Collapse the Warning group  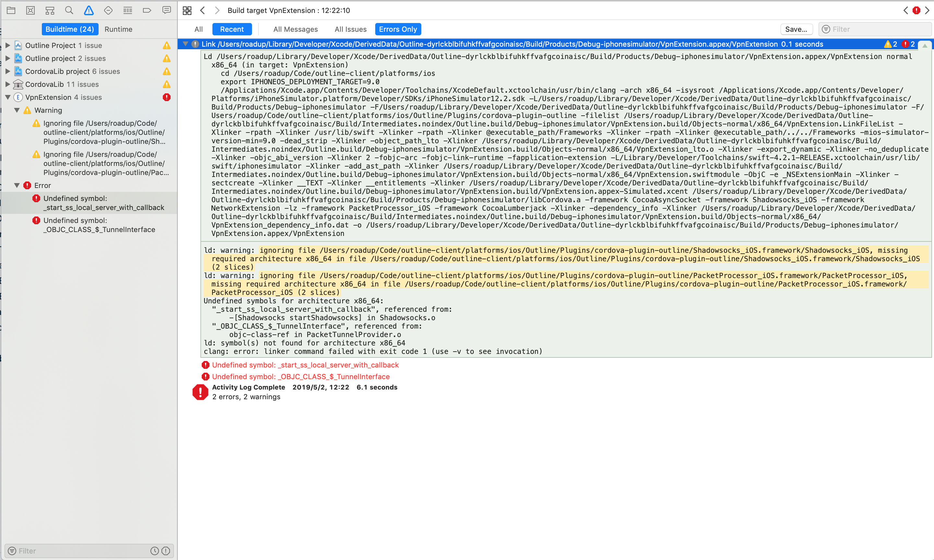point(17,110)
